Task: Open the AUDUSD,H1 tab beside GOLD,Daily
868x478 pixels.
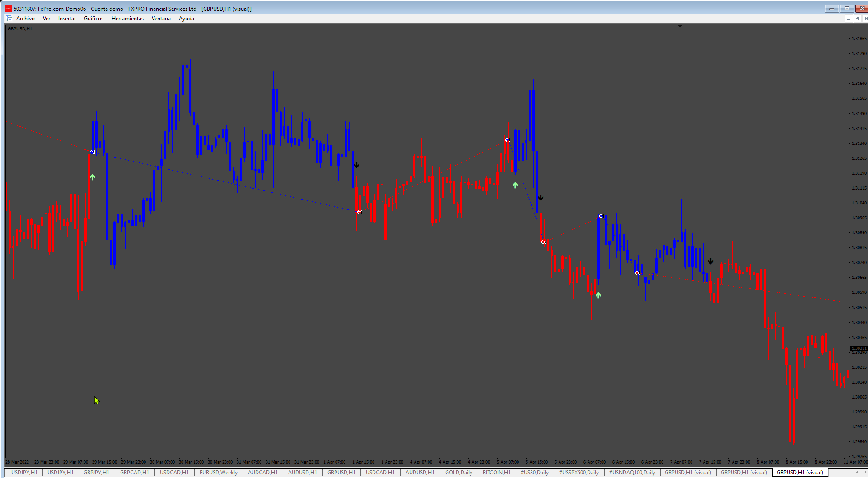Action: pos(420,473)
